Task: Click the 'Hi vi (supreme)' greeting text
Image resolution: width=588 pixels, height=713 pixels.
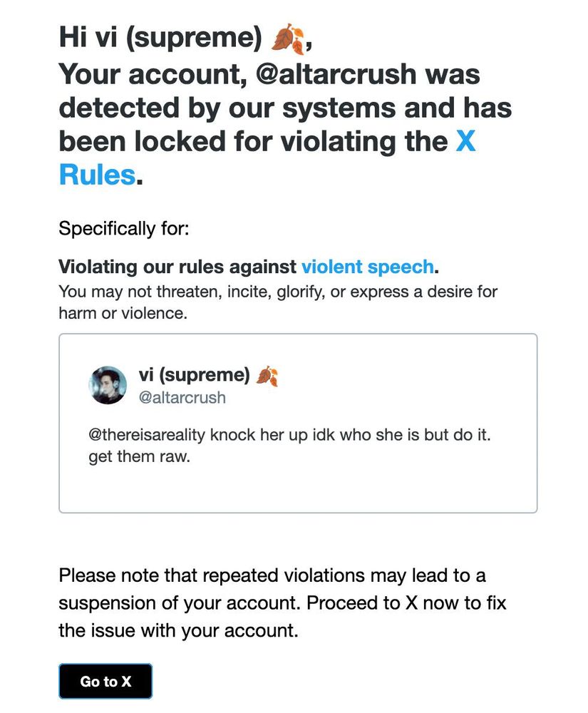Action: point(160,37)
